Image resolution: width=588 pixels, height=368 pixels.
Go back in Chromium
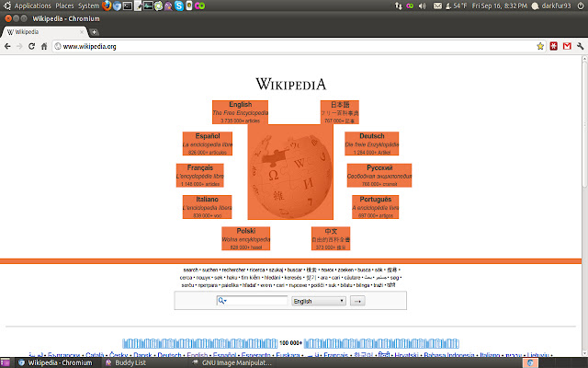click(7, 46)
